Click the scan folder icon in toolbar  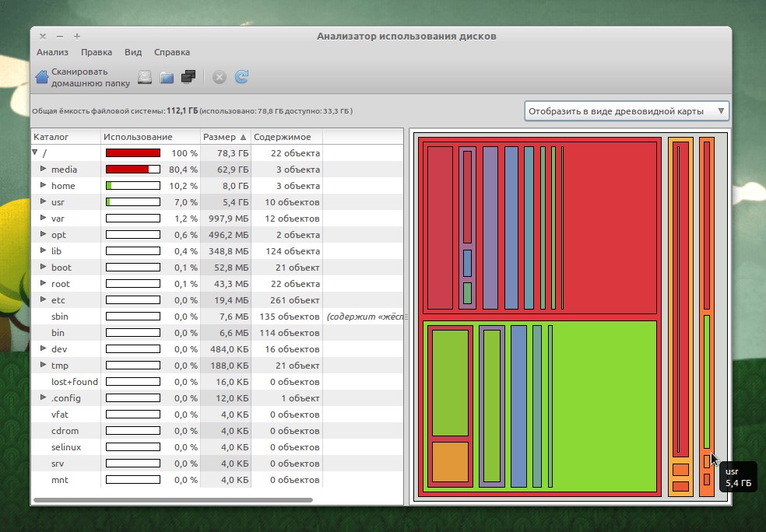point(167,77)
